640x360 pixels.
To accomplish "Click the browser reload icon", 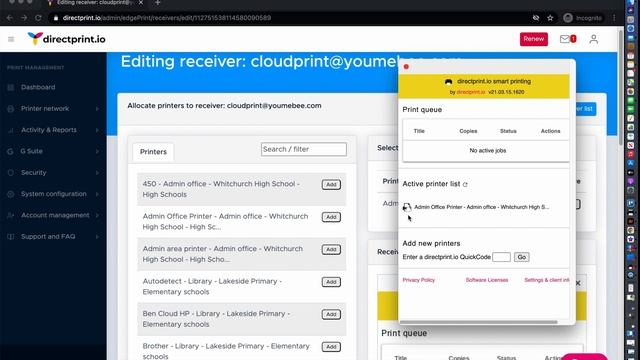I will (x=38, y=18).
